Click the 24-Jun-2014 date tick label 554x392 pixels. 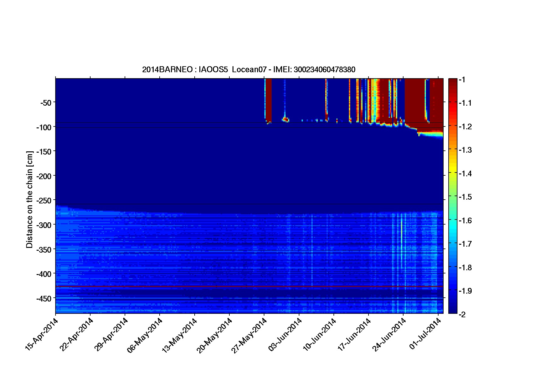tap(389, 335)
